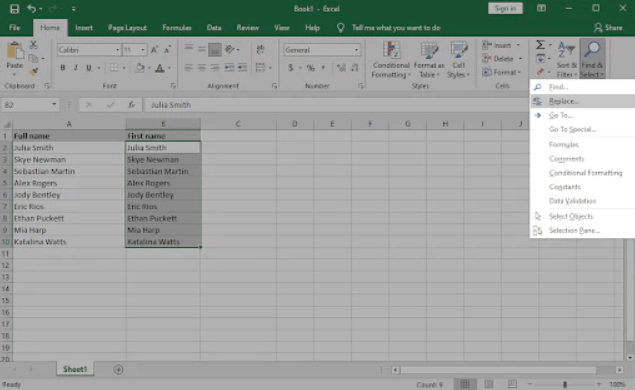Toggle Middle Align vertical alignment
Screen dimensions: 635x390
(202, 49)
